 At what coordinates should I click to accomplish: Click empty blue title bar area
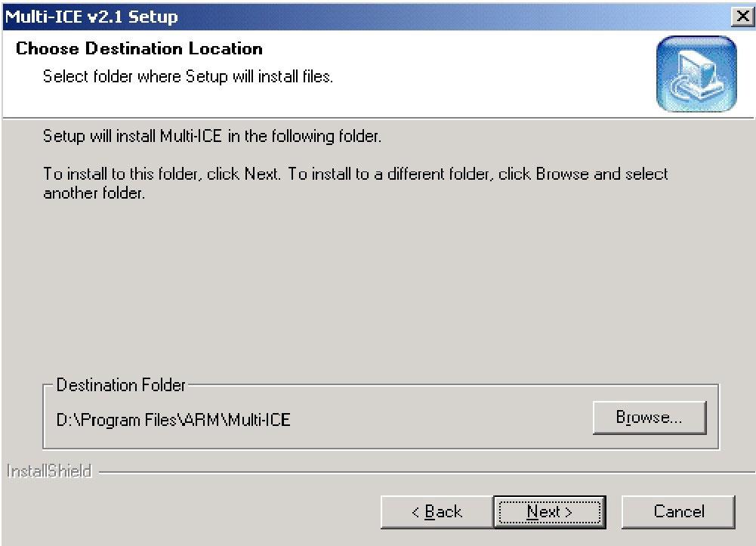[453, 16]
